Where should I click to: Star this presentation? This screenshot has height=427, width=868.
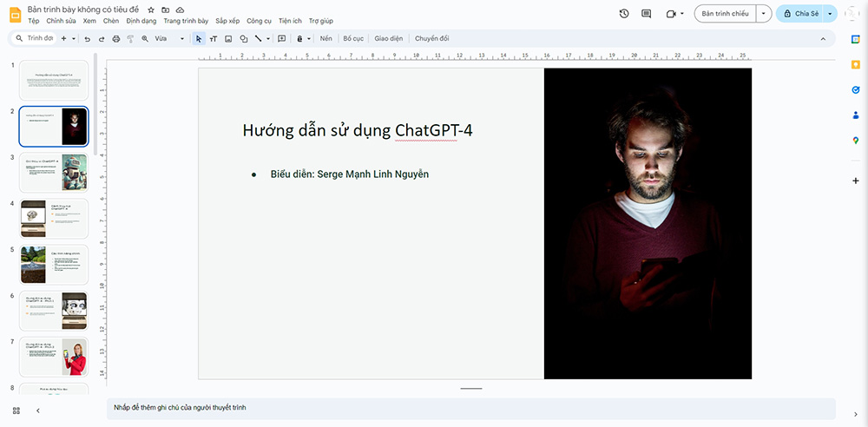pyautogui.click(x=151, y=10)
